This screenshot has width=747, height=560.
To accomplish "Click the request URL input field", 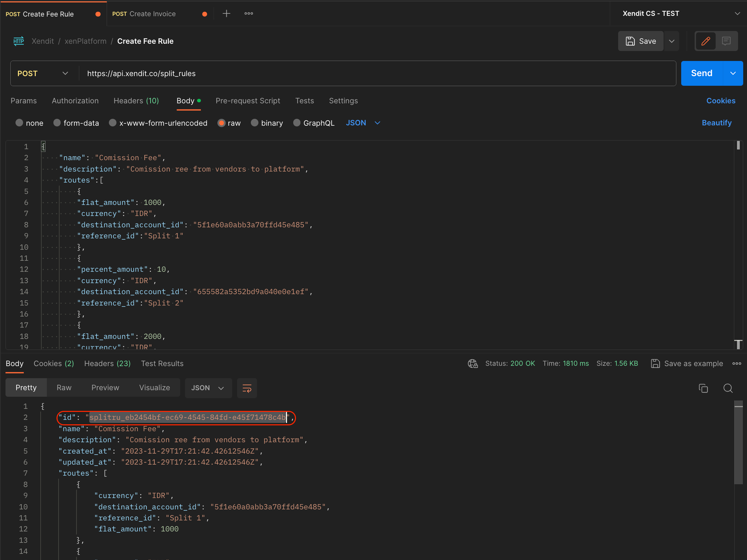I will click(377, 73).
